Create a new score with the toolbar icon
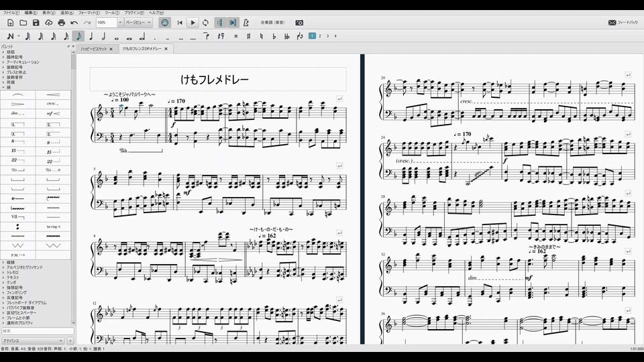The image size is (644, 362). [11, 23]
